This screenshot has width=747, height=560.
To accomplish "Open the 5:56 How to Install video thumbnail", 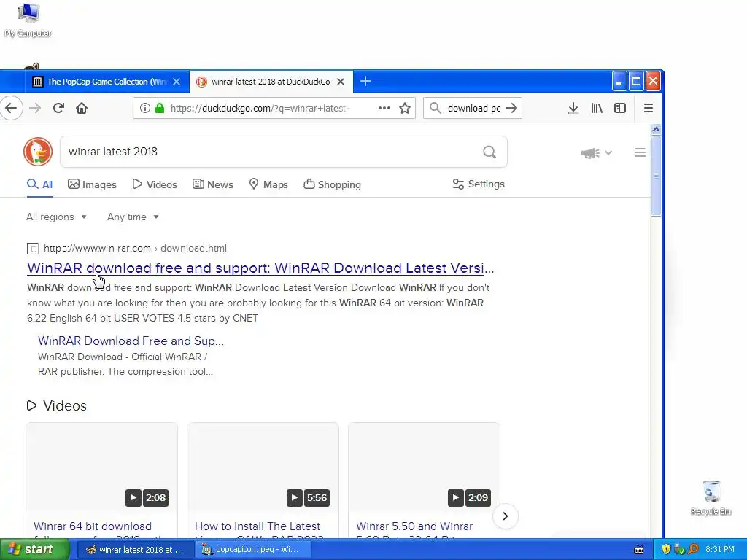I will (x=263, y=467).
